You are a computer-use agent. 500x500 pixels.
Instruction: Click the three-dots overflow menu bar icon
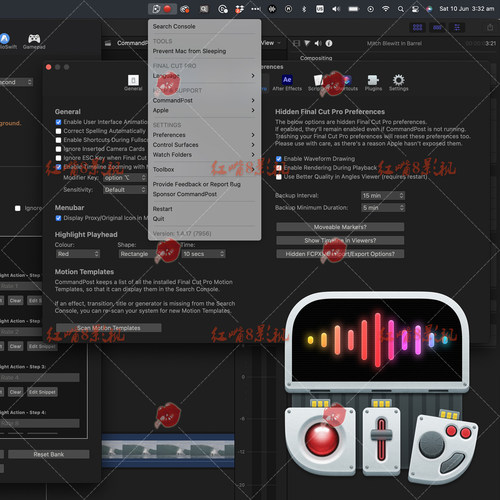pyautogui.click(x=256, y=9)
